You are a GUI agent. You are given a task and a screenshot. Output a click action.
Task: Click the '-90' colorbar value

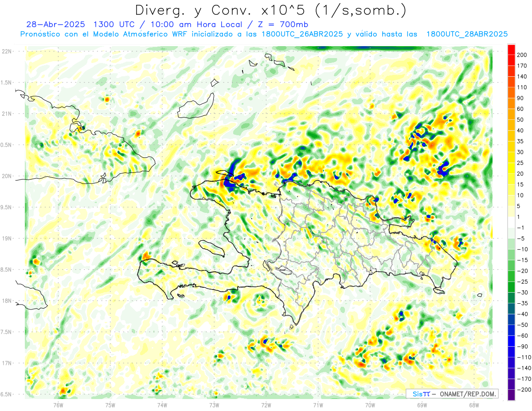click(522, 346)
